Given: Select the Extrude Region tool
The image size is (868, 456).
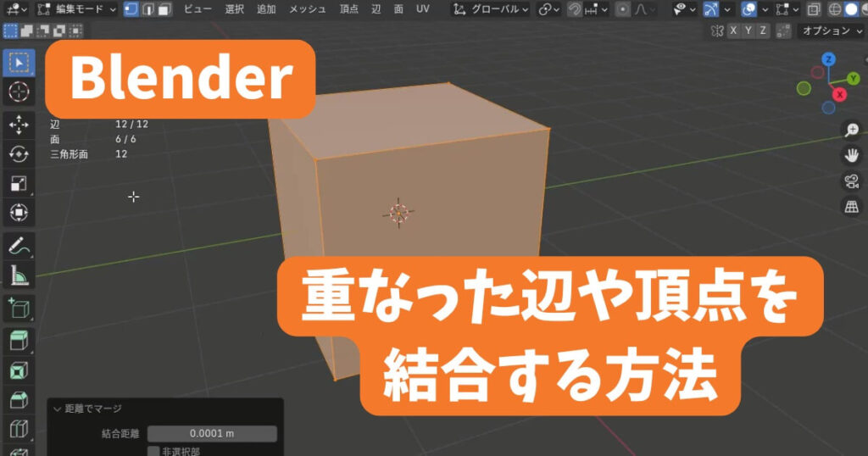Looking at the screenshot, I should point(19,341).
